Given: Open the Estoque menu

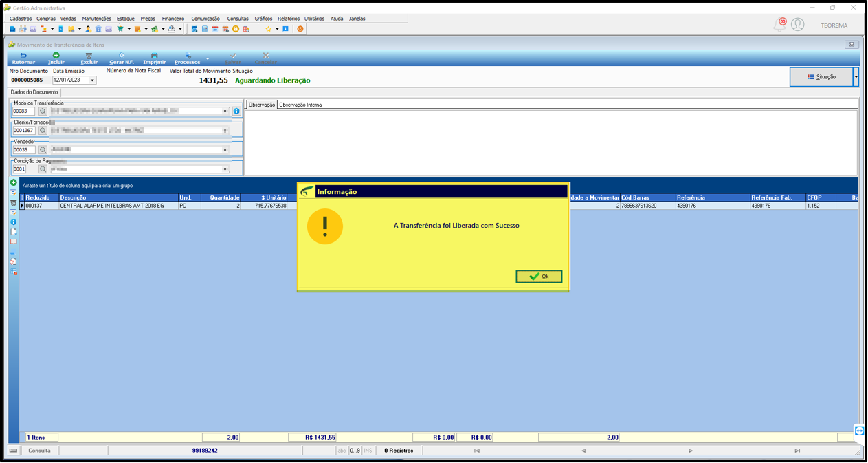Looking at the screenshot, I should point(126,19).
